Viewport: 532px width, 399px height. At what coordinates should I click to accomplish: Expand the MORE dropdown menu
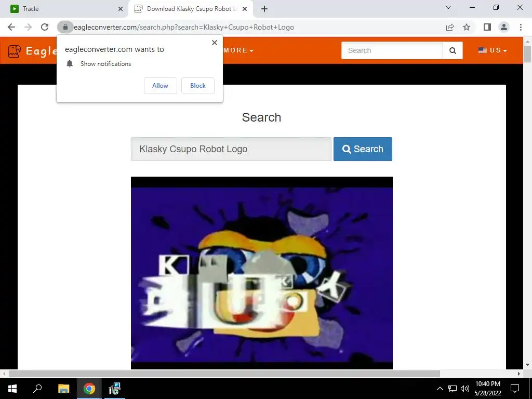(x=238, y=50)
